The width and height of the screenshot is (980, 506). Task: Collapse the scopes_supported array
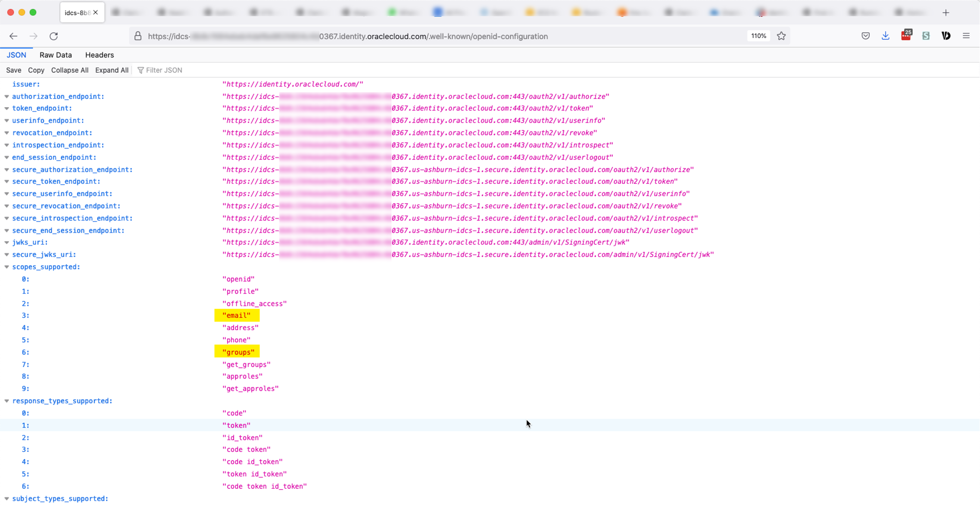7,267
